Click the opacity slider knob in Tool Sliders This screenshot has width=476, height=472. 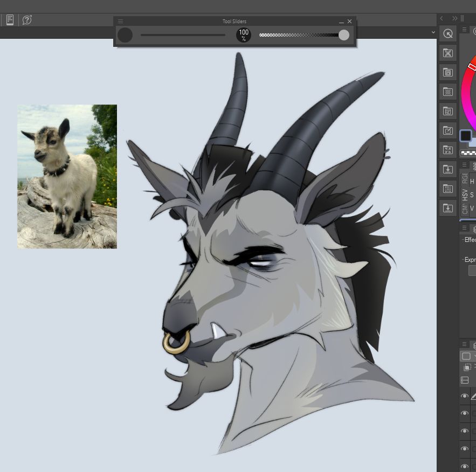tap(343, 35)
